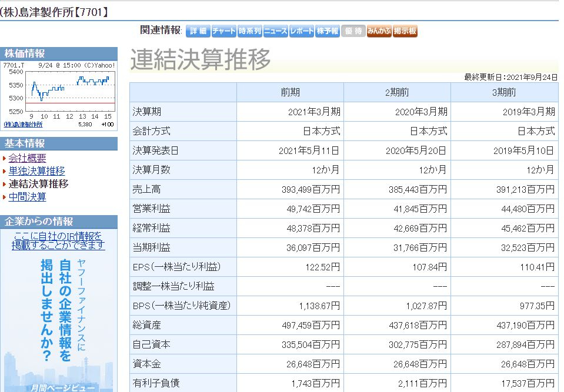The image size is (564, 392).
Task: Click the 3期前 column header
Action: 504,92
